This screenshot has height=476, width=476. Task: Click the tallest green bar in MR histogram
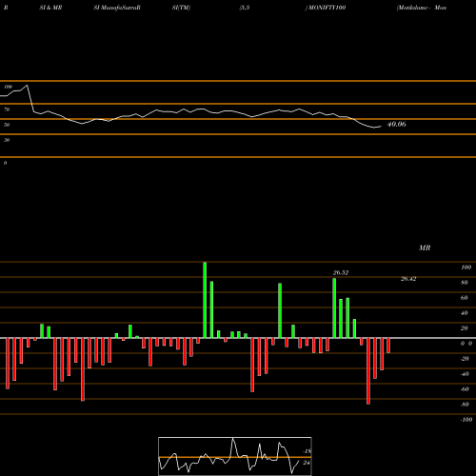(x=205, y=300)
